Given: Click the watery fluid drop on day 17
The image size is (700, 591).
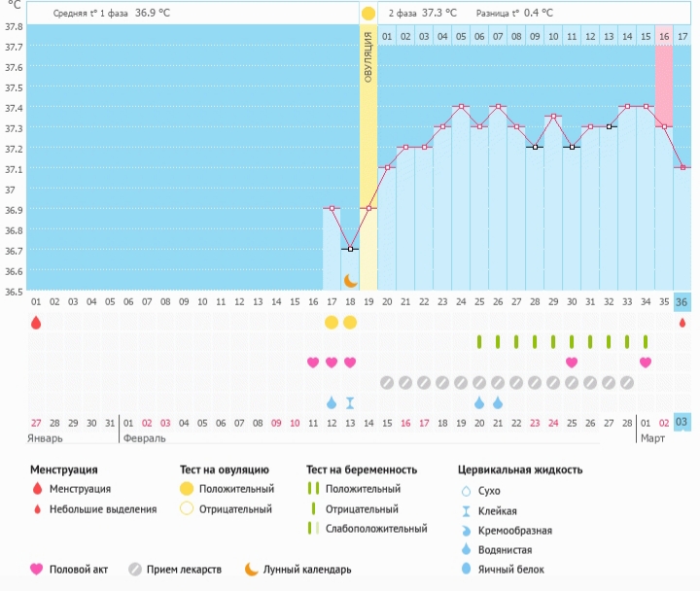Looking at the screenshot, I should [x=332, y=402].
